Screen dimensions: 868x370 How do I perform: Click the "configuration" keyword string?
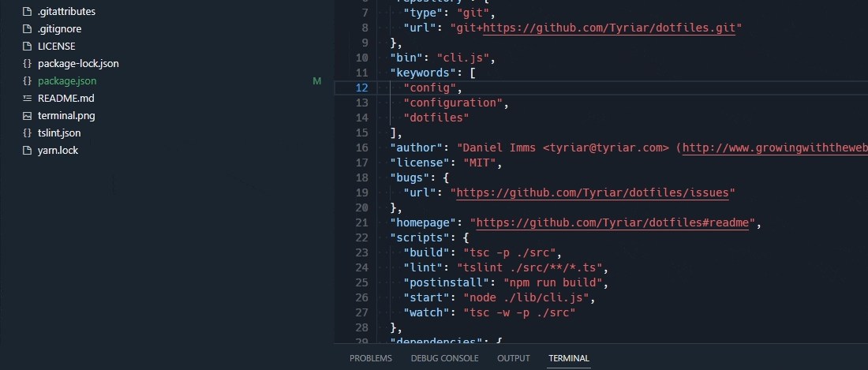pos(453,103)
